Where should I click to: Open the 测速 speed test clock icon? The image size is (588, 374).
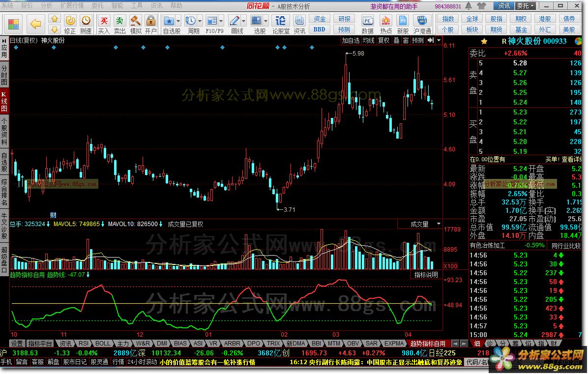[86, 25]
